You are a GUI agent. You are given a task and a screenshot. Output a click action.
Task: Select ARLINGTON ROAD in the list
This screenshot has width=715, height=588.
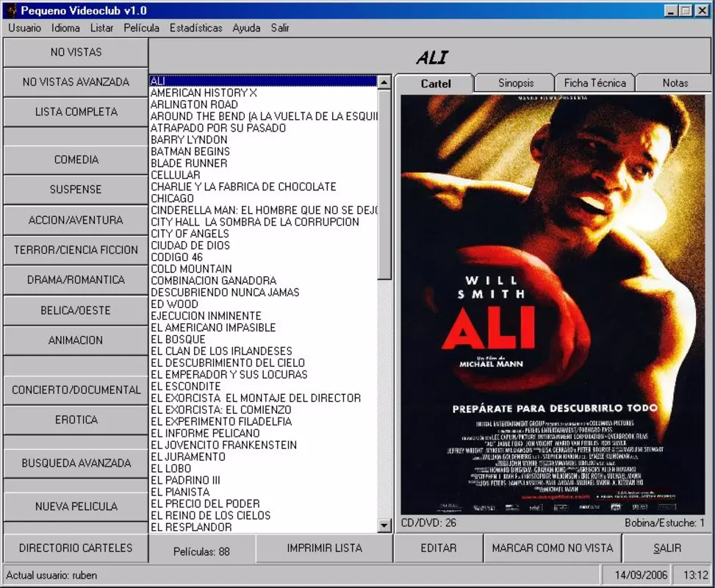(263, 104)
